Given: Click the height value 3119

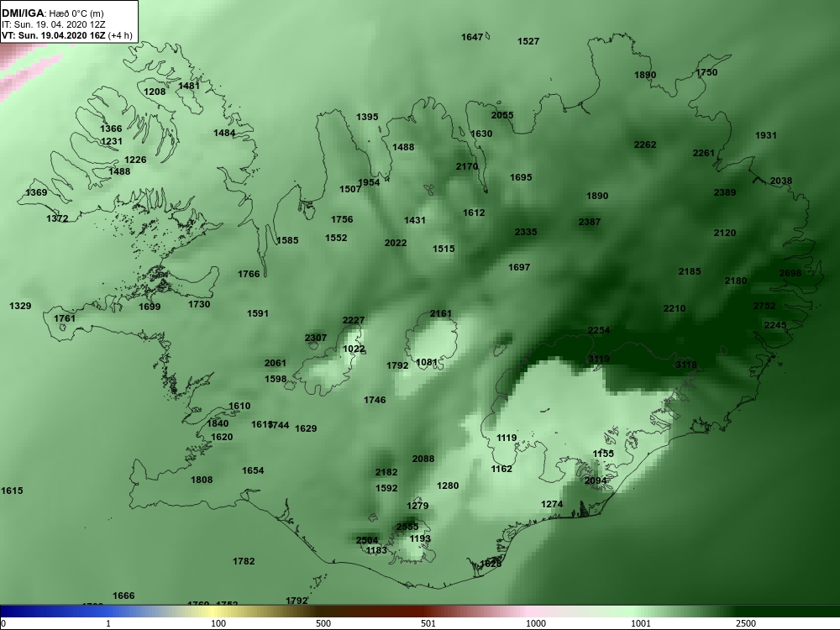Looking at the screenshot, I should point(598,359).
